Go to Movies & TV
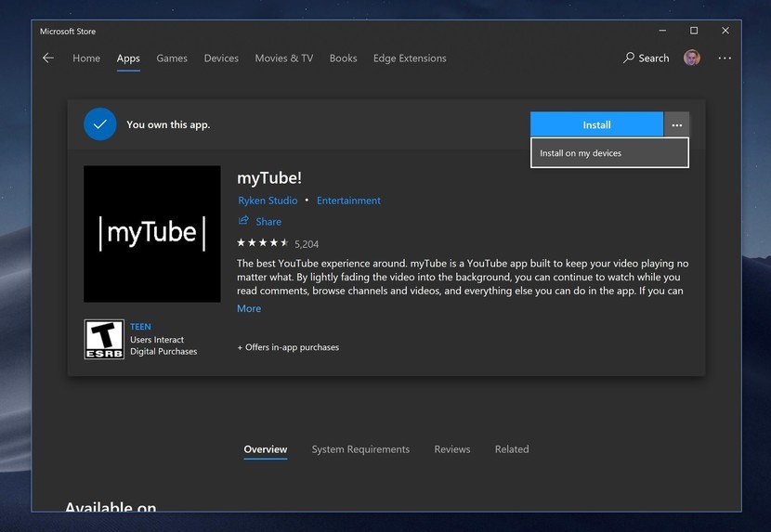 pyautogui.click(x=283, y=58)
